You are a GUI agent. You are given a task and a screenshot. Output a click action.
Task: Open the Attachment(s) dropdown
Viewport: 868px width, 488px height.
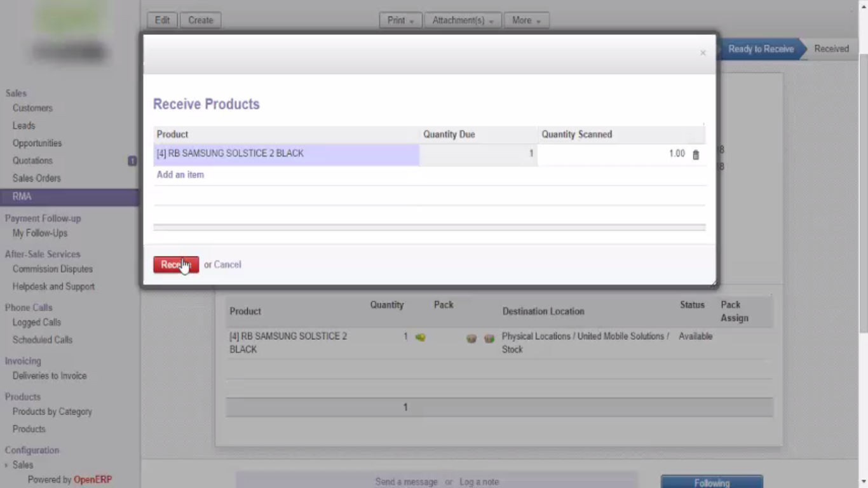coord(463,20)
